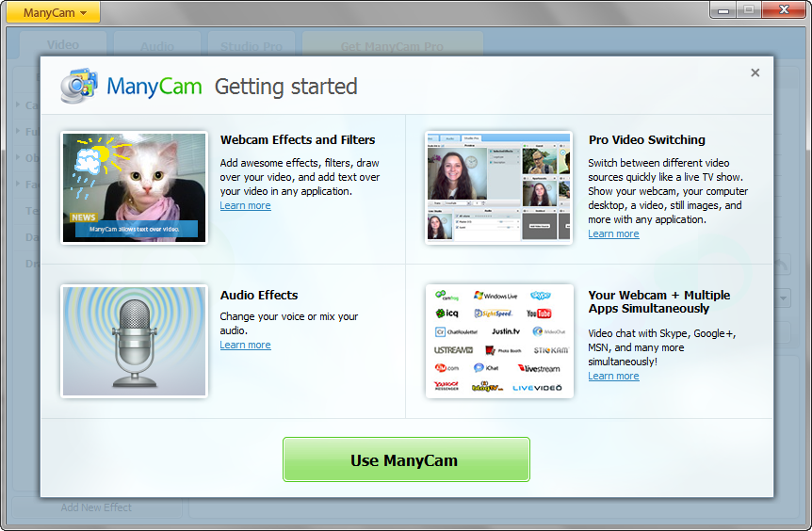The width and height of the screenshot is (812, 531).
Task: Click the USTREAM logo in apps image
Action: pyautogui.click(x=454, y=350)
